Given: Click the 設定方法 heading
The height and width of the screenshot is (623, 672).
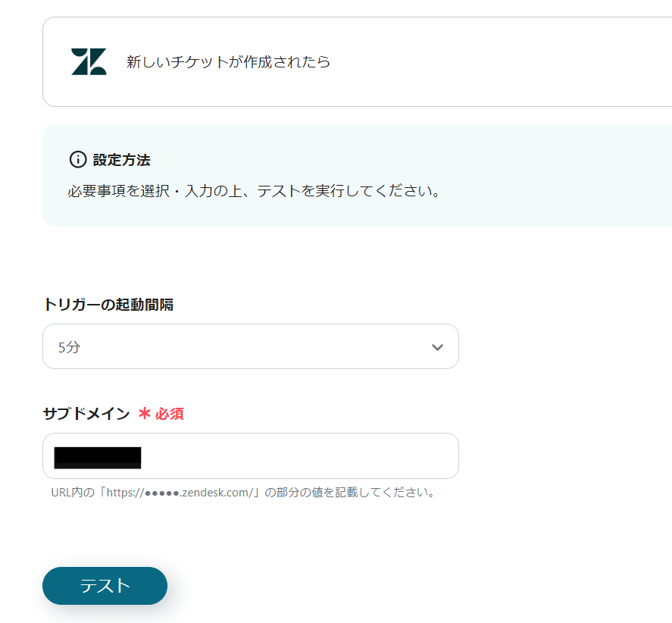Looking at the screenshot, I should [x=121, y=160].
